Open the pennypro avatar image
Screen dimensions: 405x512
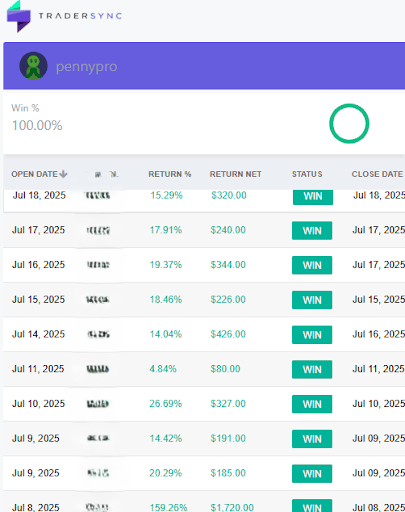33,66
